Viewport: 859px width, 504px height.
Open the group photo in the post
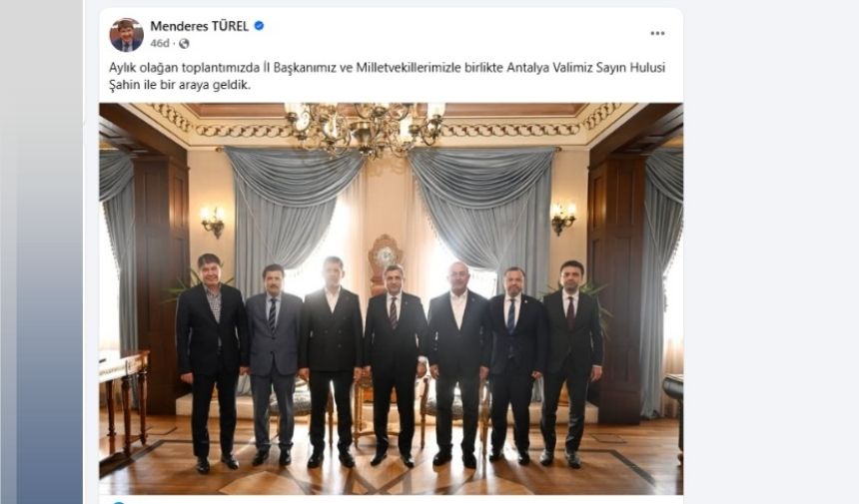tap(391, 298)
